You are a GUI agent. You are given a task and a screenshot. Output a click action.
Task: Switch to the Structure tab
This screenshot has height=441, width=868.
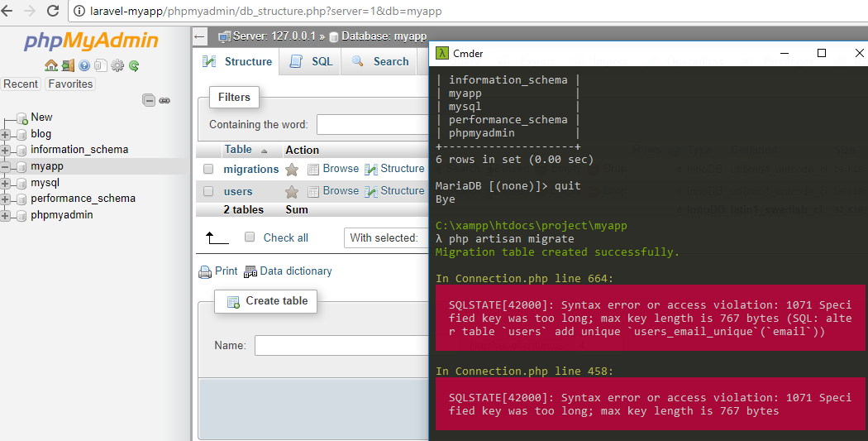coord(237,61)
